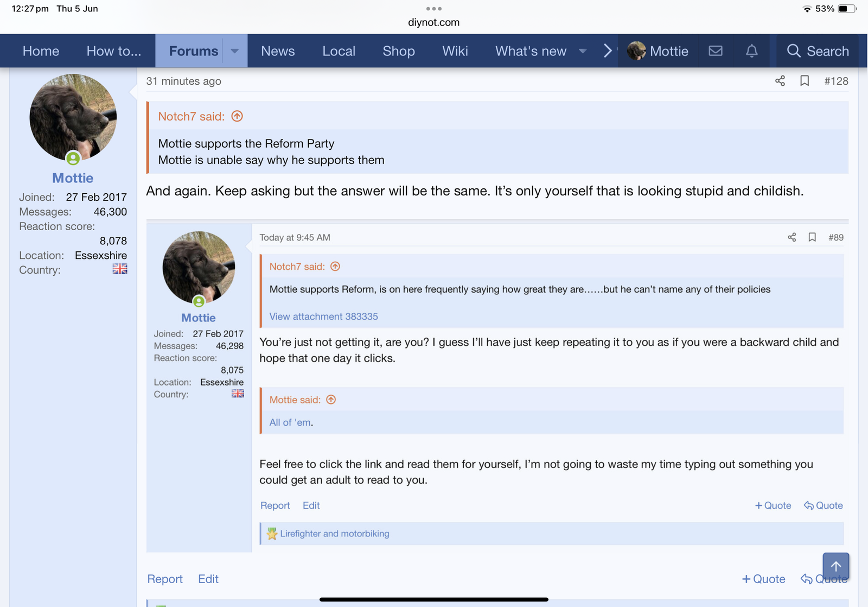Share post #128 via share icon
This screenshot has width=868, height=607.
pyautogui.click(x=780, y=81)
